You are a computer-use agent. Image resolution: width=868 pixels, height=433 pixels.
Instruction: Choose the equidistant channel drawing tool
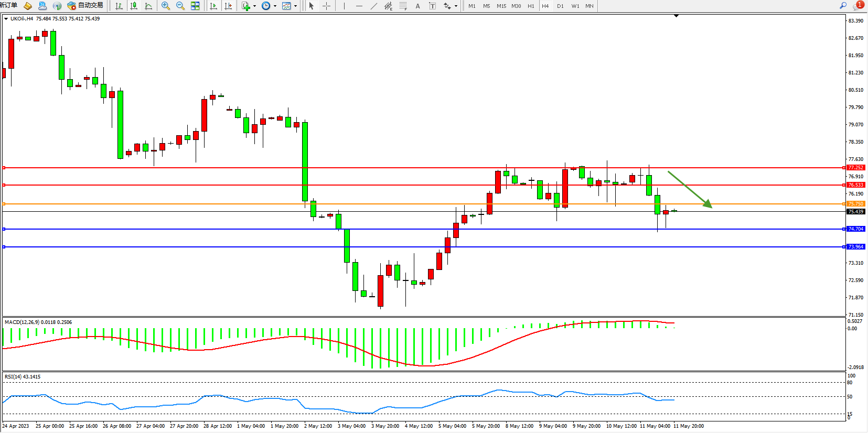pyautogui.click(x=388, y=6)
